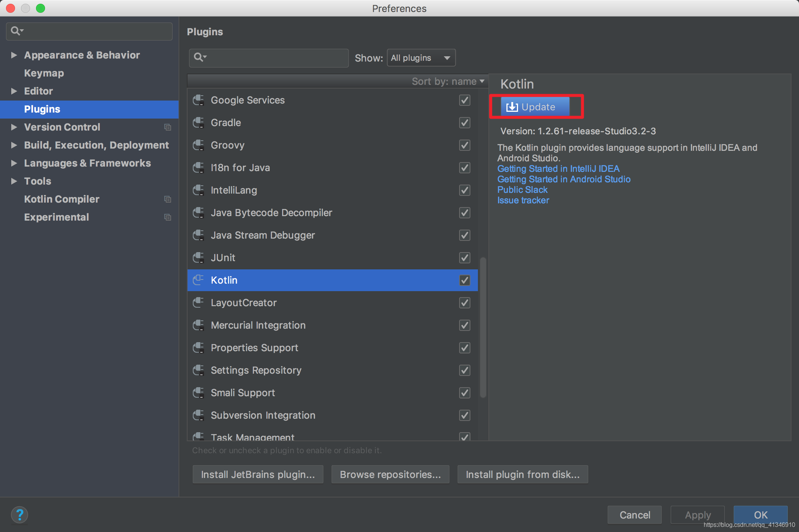Click the Kotlin plugin icon in list
Image resolution: width=799 pixels, height=532 pixels.
click(198, 280)
